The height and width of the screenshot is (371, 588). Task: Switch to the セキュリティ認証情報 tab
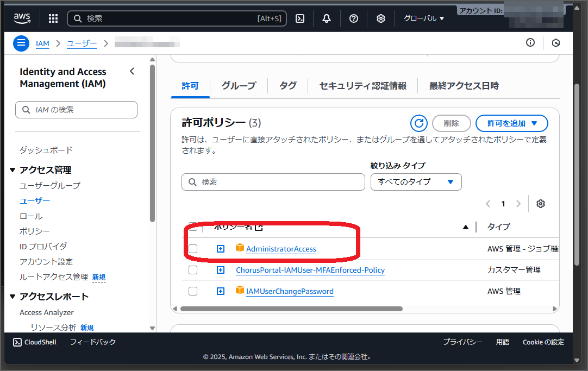pos(362,86)
